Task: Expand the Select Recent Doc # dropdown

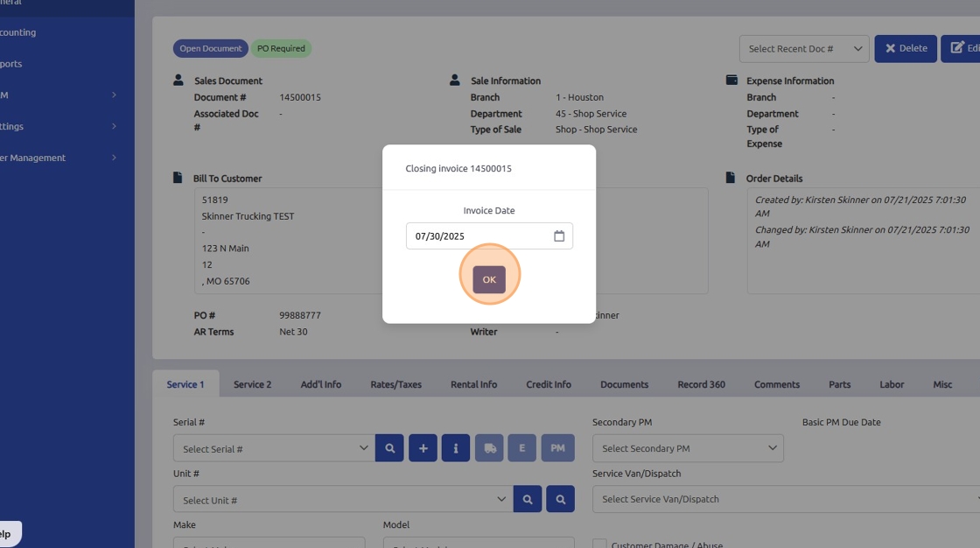Action: 803,49
